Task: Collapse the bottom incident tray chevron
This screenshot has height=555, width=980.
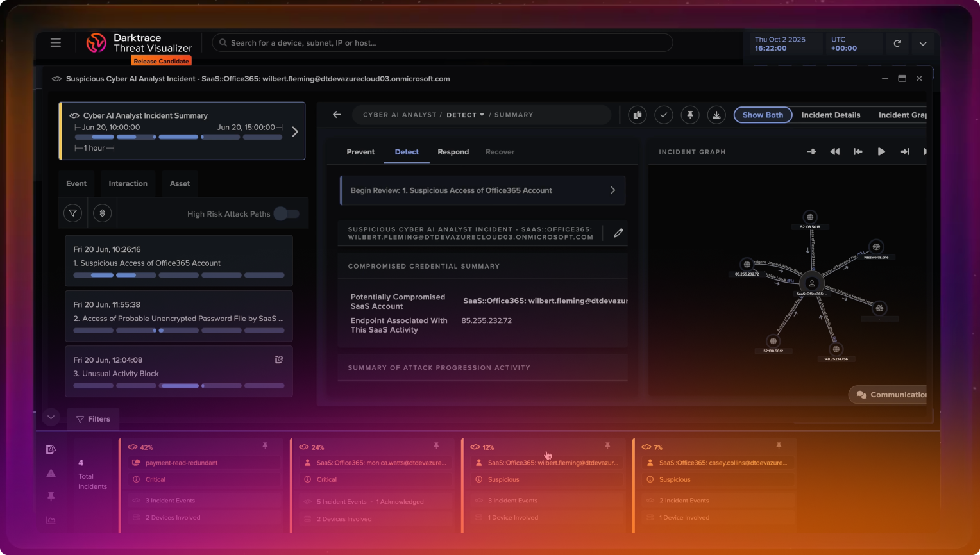Action: pos(51,417)
